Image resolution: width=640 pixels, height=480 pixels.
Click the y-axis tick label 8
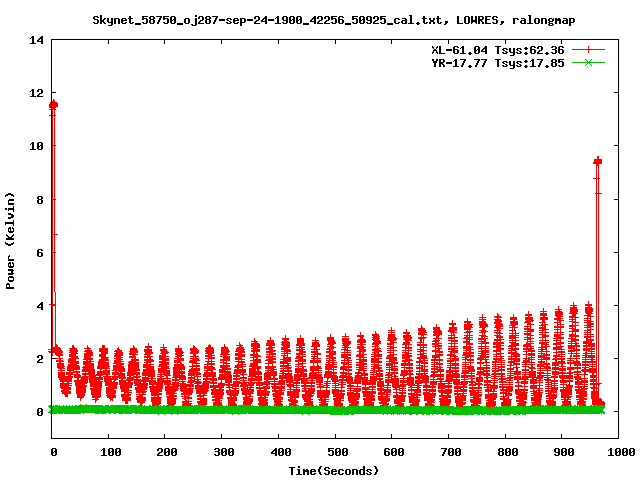tap(40, 200)
